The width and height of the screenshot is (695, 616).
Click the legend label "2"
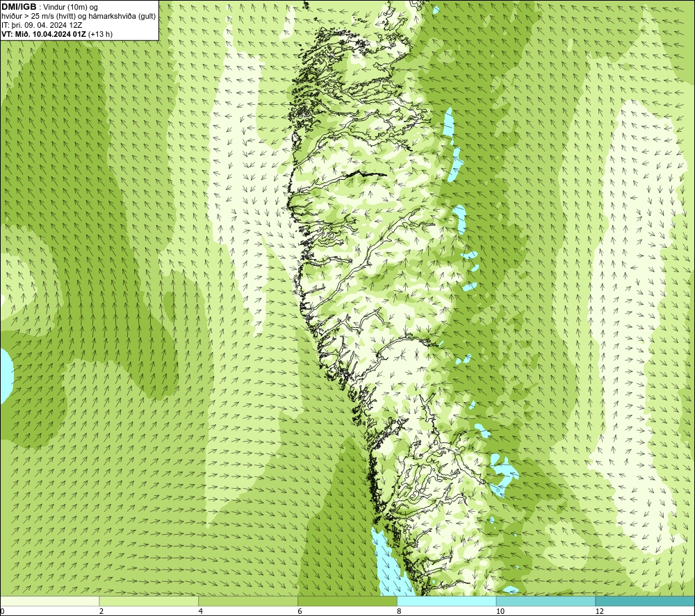[101, 611]
